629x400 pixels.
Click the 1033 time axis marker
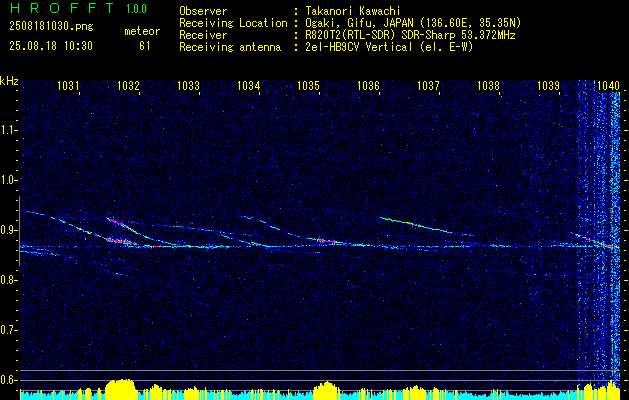click(189, 85)
